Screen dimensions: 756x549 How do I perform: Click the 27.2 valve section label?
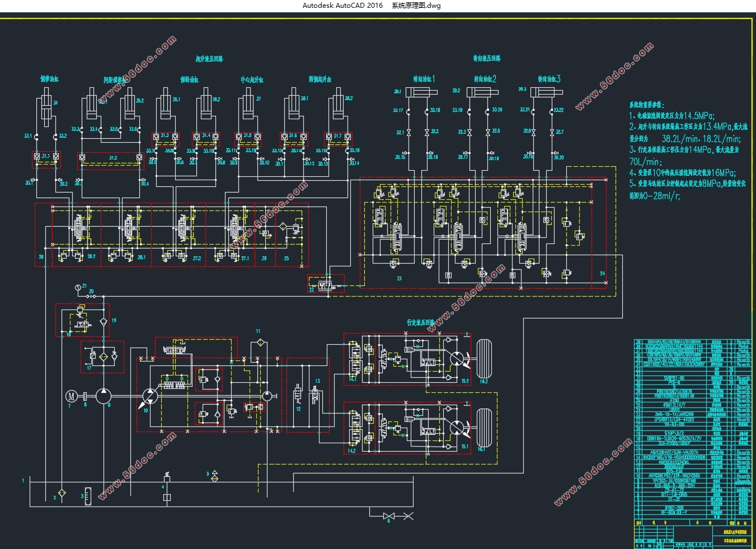(x=197, y=259)
